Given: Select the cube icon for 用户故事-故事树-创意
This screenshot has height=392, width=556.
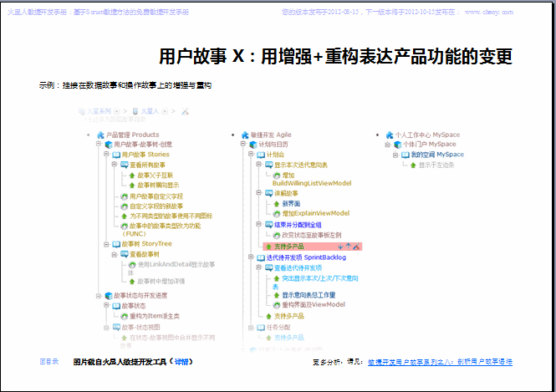Looking at the screenshot, I should tap(109, 145).
